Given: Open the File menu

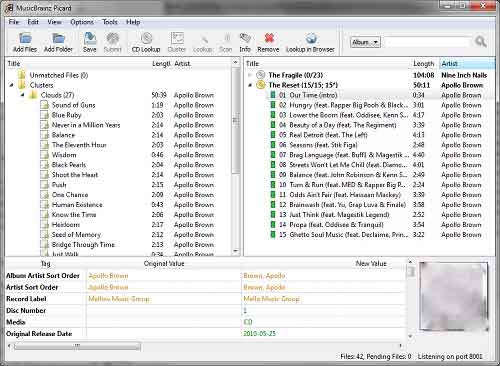Looking at the screenshot, I should coord(14,22).
